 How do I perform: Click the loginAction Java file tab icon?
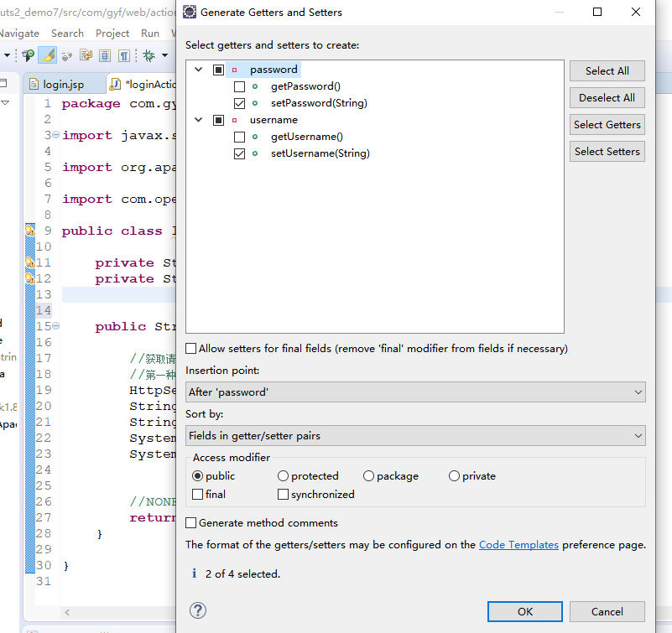coord(115,84)
